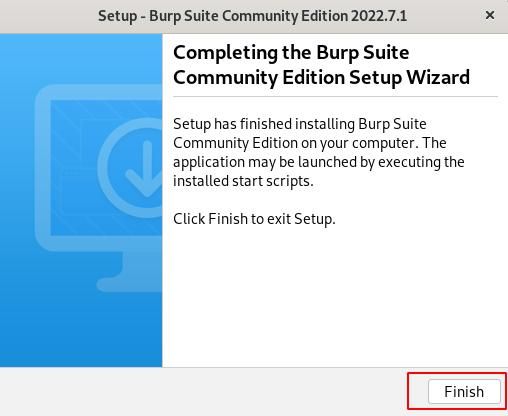The width and height of the screenshot is (508, 416).
Task: Click the 'Community Edition Setup Wizard' heading line
Action: click(321, 78)
